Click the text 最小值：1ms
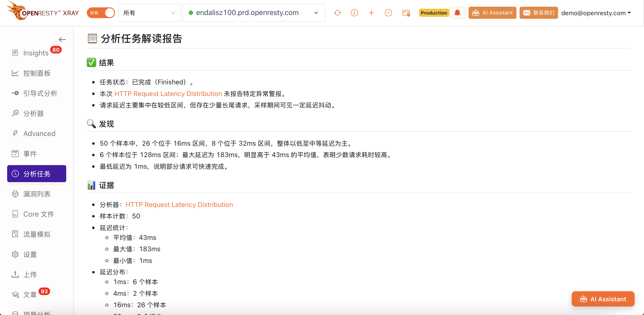This screenshot has width=644, height=315. pyautogui.click(x=132, y=260)
